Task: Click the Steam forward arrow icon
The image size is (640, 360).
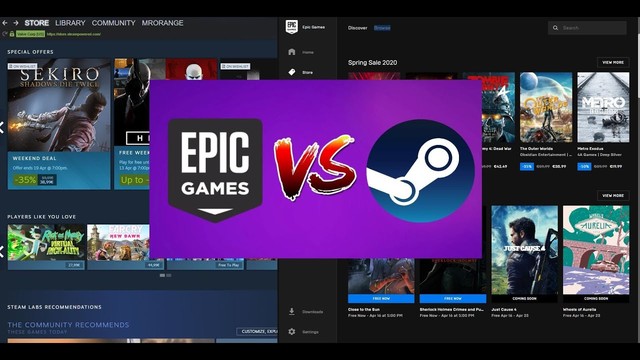Action: point(16,23)
